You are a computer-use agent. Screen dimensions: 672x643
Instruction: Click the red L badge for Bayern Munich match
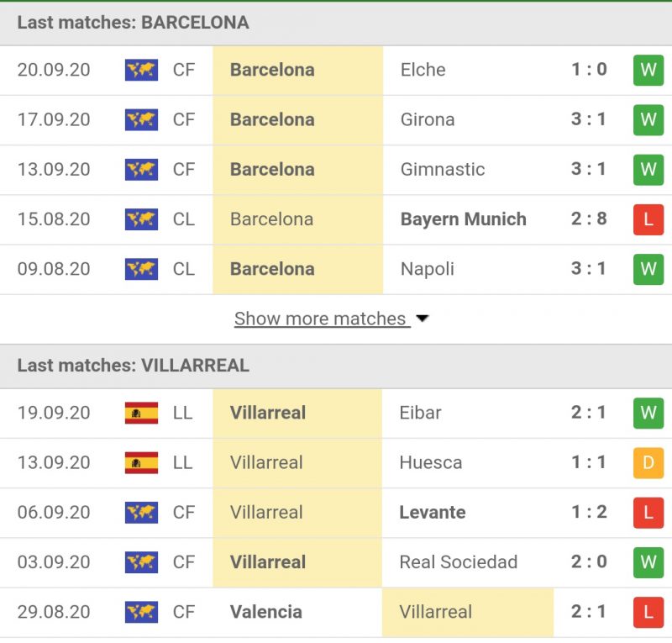coord(648,219)
